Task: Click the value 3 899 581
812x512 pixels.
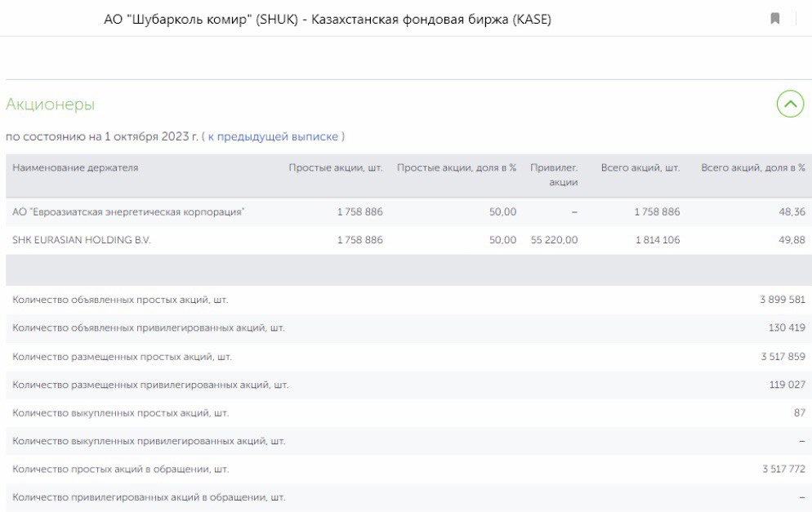Action: coord(783,300)
